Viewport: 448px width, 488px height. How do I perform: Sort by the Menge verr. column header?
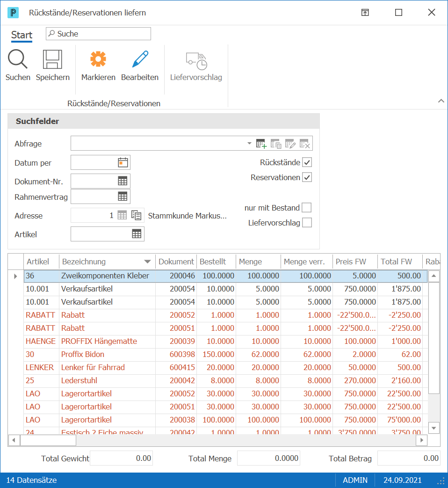coord(307,262)
